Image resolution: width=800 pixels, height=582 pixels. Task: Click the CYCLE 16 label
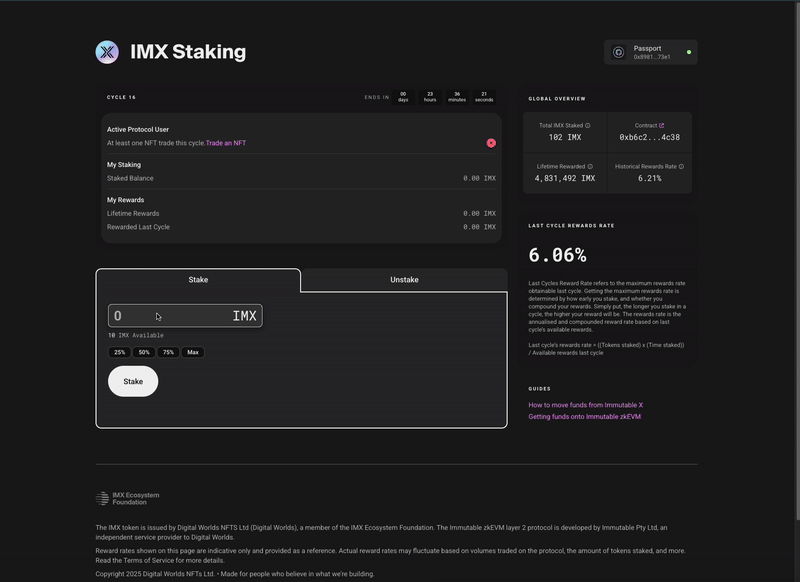click(121, 97)
